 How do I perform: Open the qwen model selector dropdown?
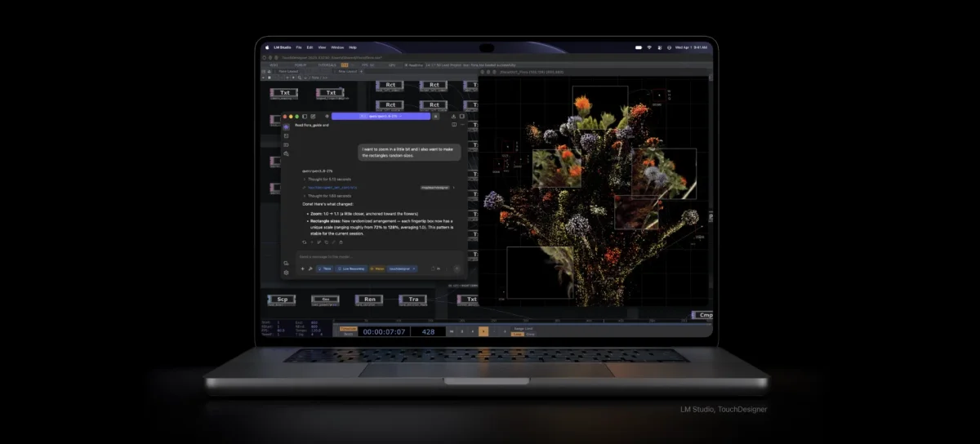[x=381, y=116]
